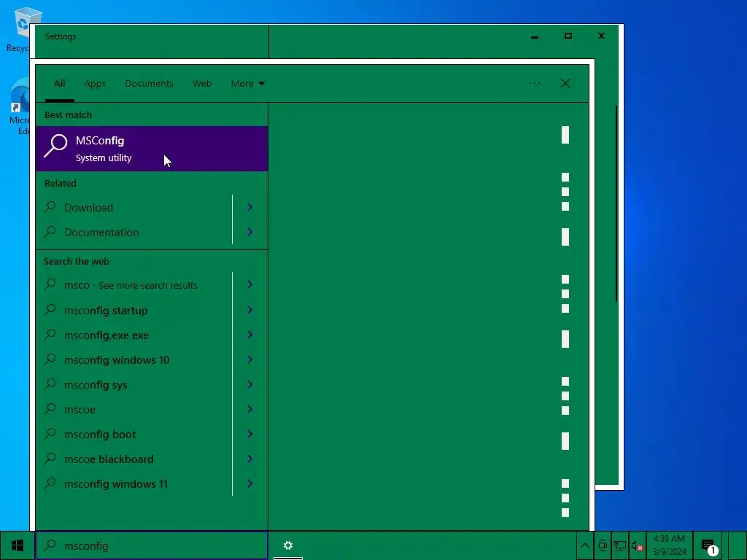Screen dimensions: 747x560
Task: Select the mscoe web suggestion
Action: click(134, 410)
